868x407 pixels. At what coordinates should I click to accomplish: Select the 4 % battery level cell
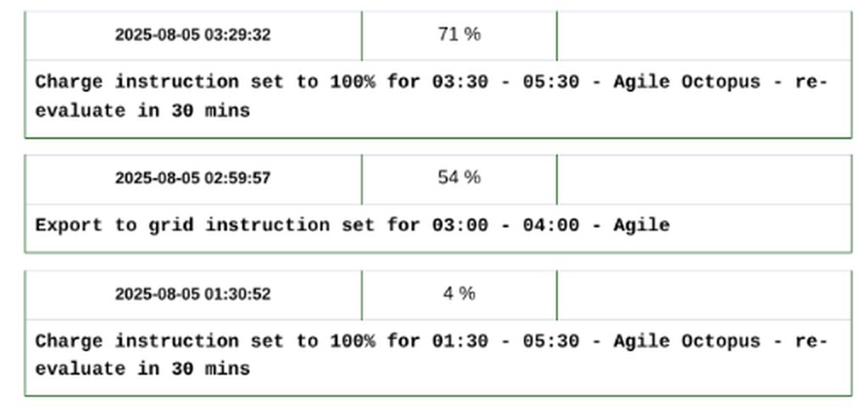[459, 293]
